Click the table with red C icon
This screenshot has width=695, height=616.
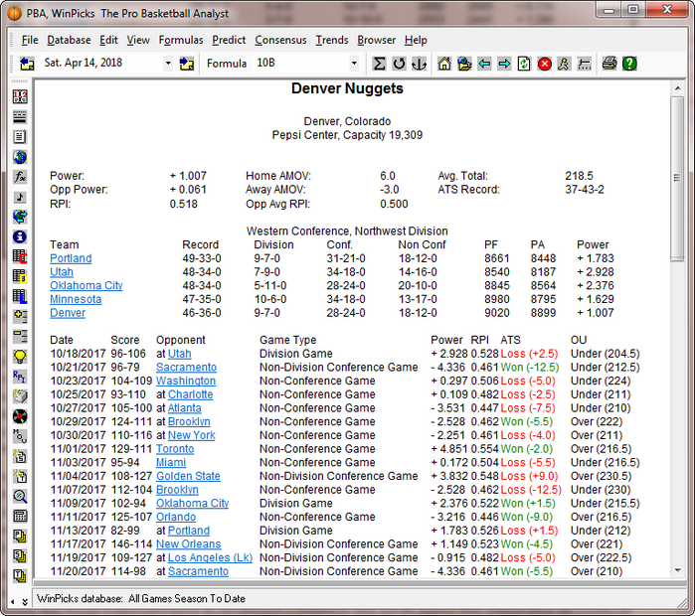click(20, 257)
